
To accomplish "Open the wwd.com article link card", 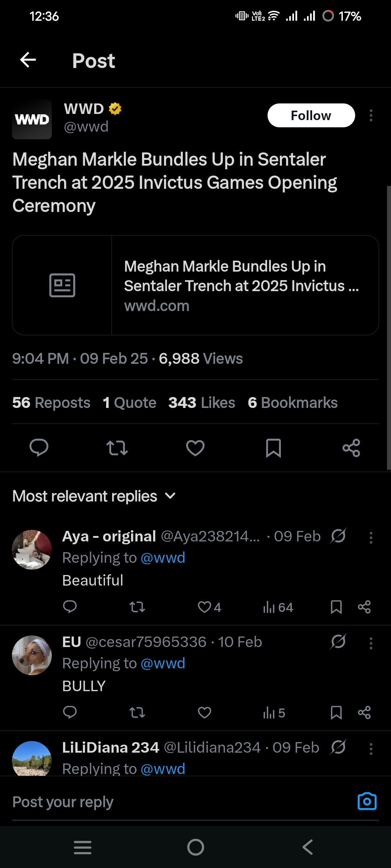I will pos(195,285).
